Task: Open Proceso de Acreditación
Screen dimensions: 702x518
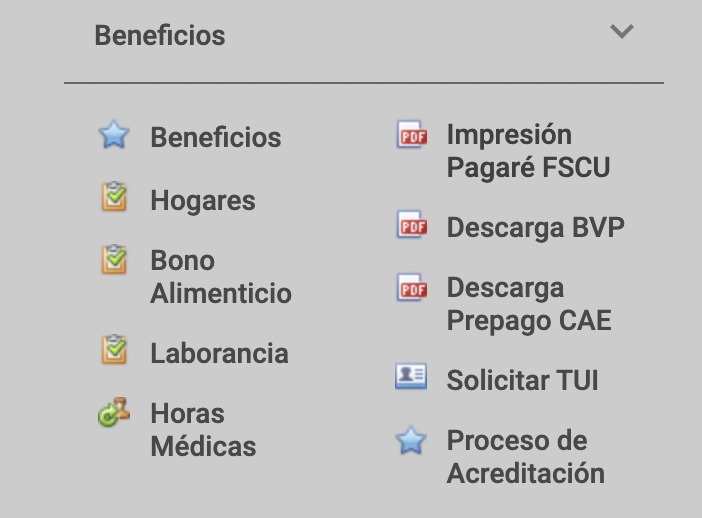Action: [x=525, y=457]
